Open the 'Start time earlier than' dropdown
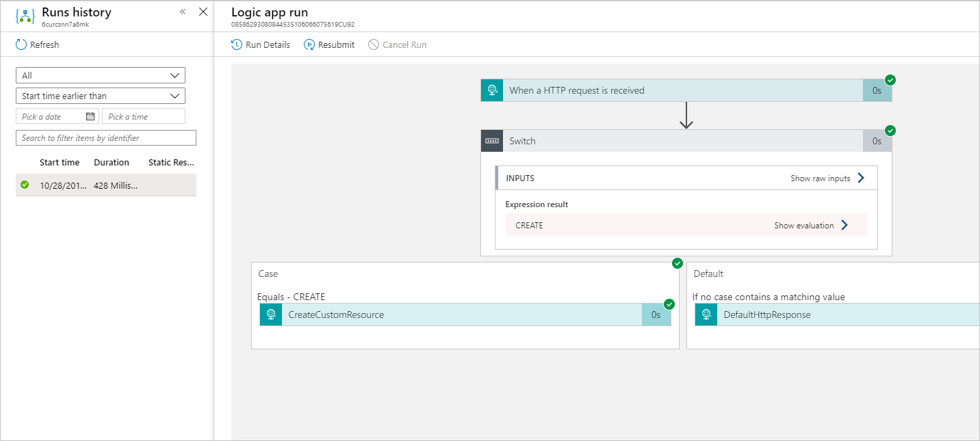Viewport: 980px width, 441px height. [x=101, y=96]
